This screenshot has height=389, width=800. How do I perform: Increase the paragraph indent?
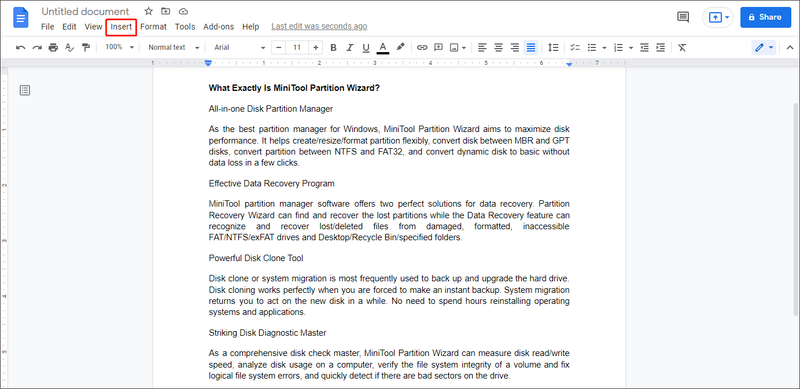click(x=661, y=47)
